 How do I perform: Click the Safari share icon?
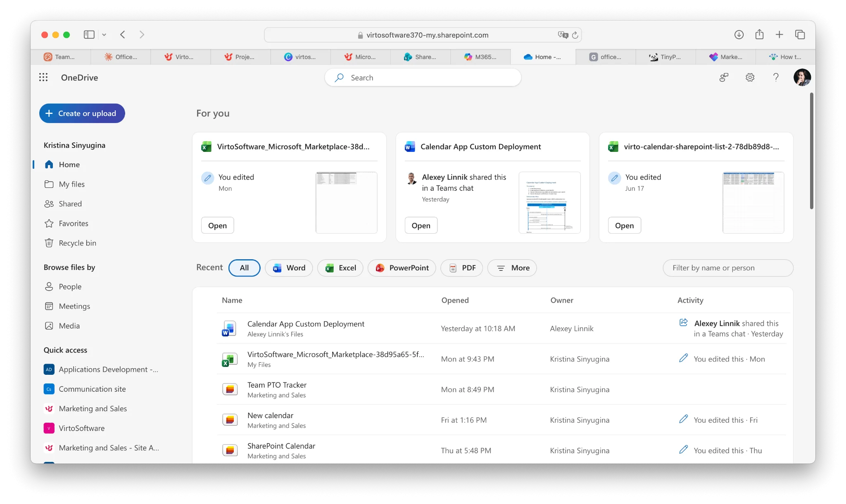click(x=759, y=35)
